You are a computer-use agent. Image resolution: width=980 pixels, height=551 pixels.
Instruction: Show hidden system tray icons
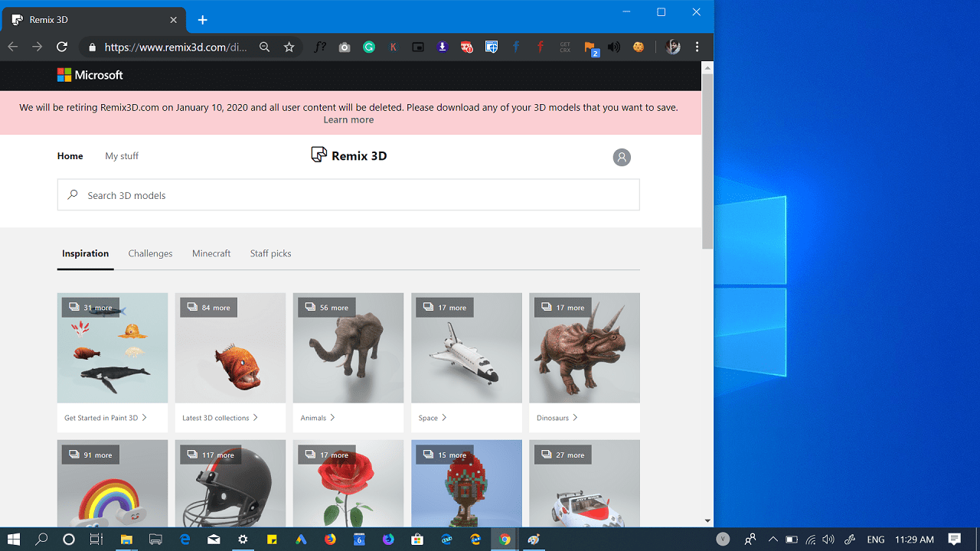pos(773,540)
